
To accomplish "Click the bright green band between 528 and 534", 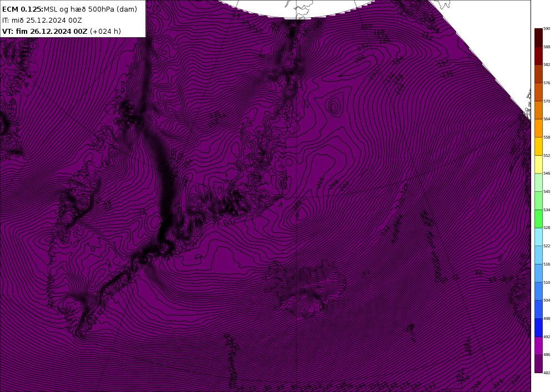I will pos(538,219).
